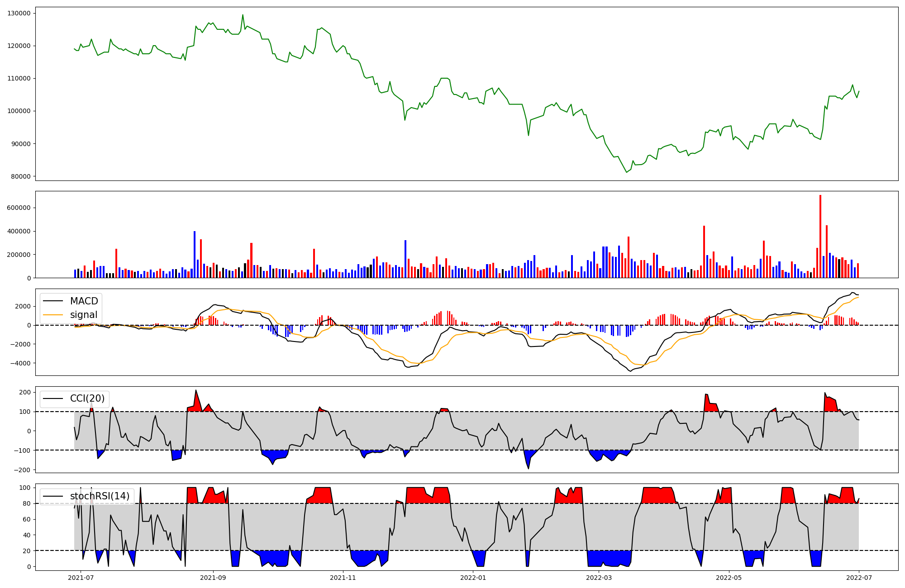Click the CCI(20) legend entry
Screen dimensions: 905x588
point(87,398)
